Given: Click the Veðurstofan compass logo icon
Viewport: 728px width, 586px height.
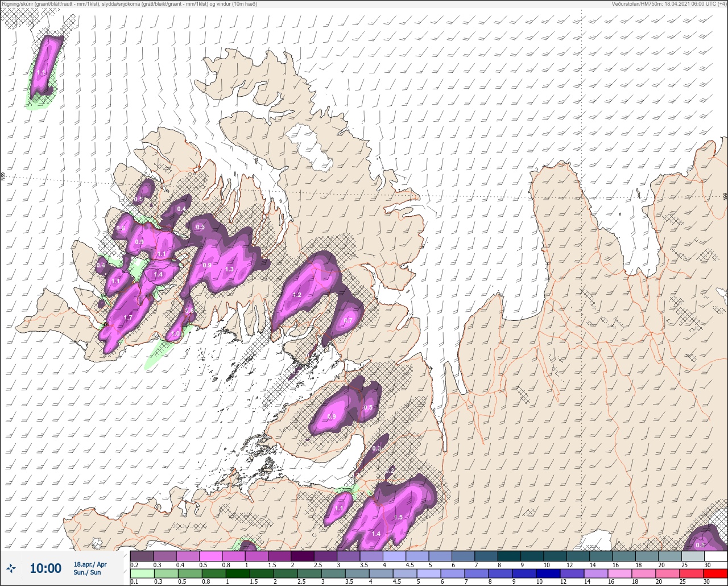Looking at the screenshot, I should pyautogui.click(x=11, y=568).
